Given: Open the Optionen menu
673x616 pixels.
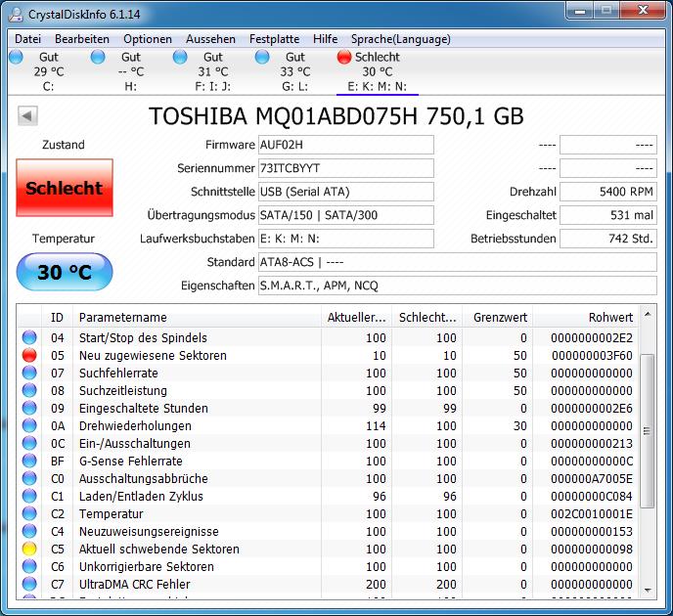Looking at the screenshot, I should pos(148,39).
